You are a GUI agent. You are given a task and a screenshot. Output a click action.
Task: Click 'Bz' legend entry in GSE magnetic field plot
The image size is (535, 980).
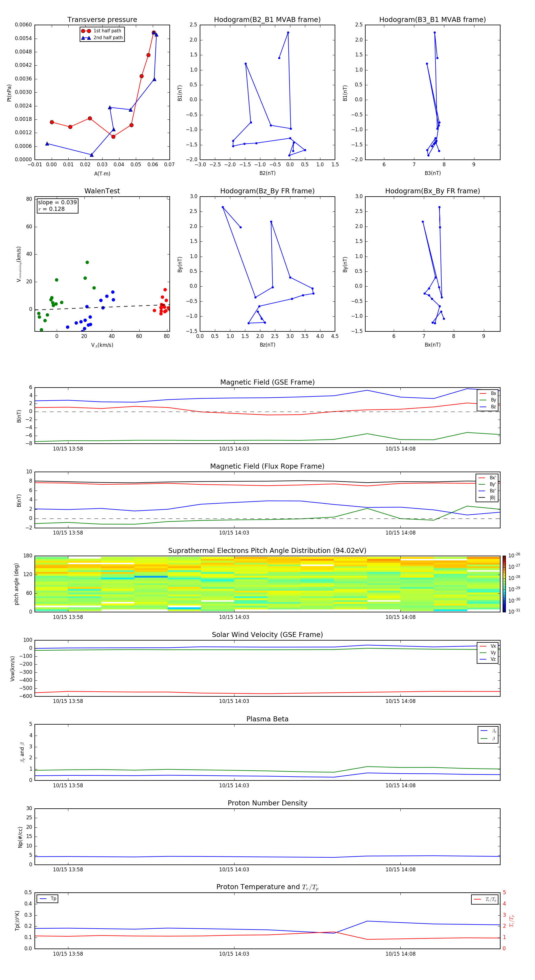488,407
